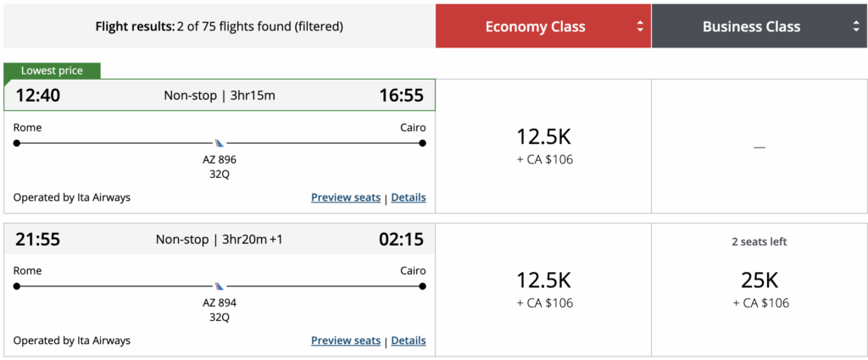Image resolution: width=868 pixels, height=360 pixels.
Task: Click the green Lowest price badge
Action: point(52,71)
